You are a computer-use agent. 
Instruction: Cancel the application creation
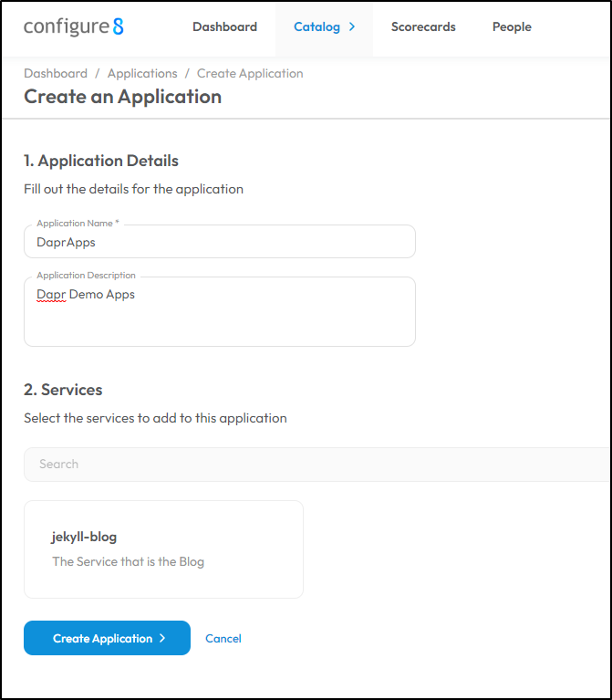point(223,638)
